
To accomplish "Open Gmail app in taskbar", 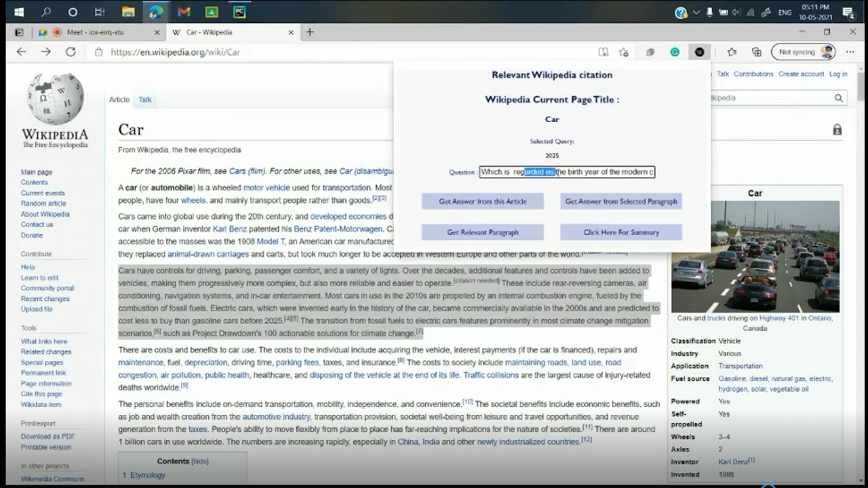I will point(183,12).
